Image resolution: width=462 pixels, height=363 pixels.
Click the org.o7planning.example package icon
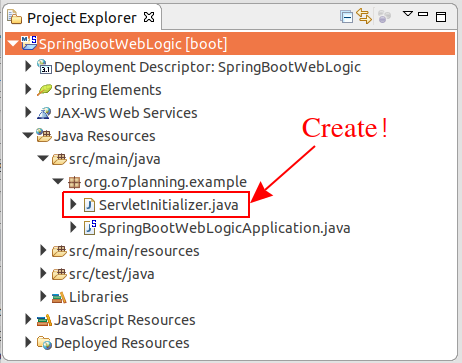pyautogui.click(x=74, y=182)
